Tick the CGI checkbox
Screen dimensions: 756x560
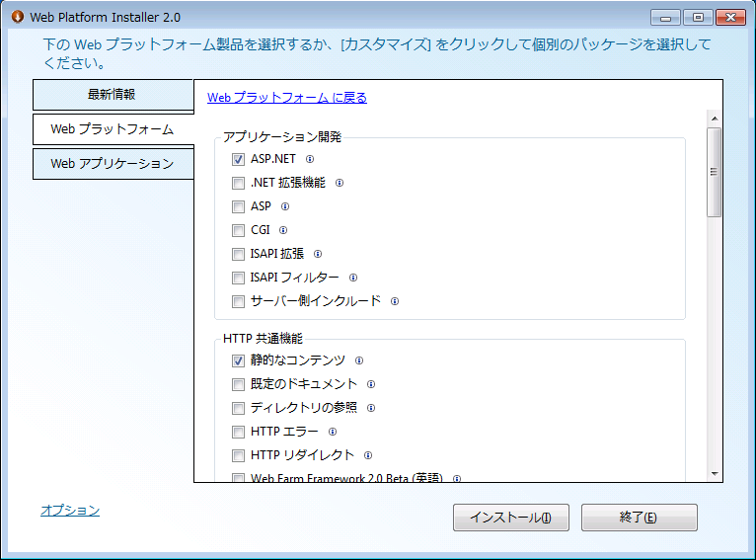(238, 230)
